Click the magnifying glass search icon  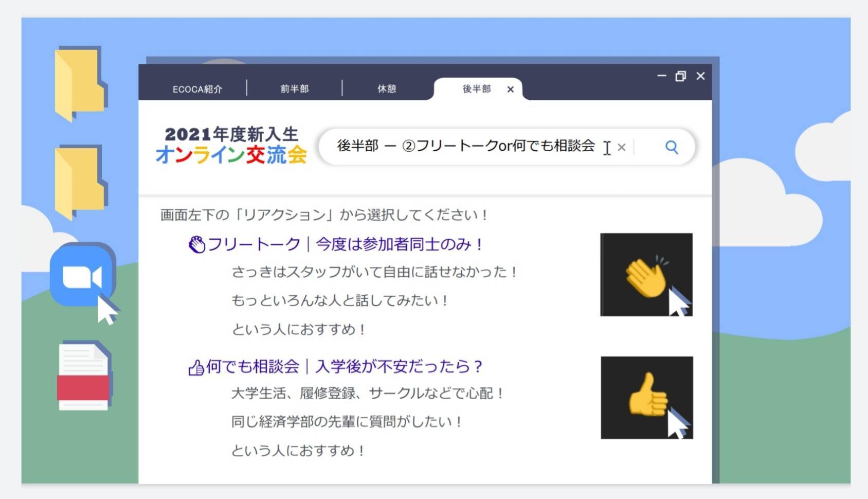pyautogui.click(x=671, y=148)
